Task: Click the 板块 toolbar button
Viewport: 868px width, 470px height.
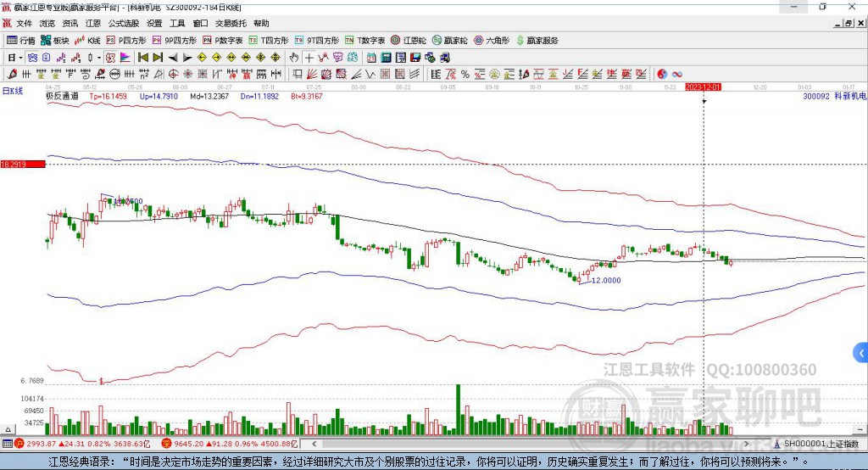Action: click(54, 41)
